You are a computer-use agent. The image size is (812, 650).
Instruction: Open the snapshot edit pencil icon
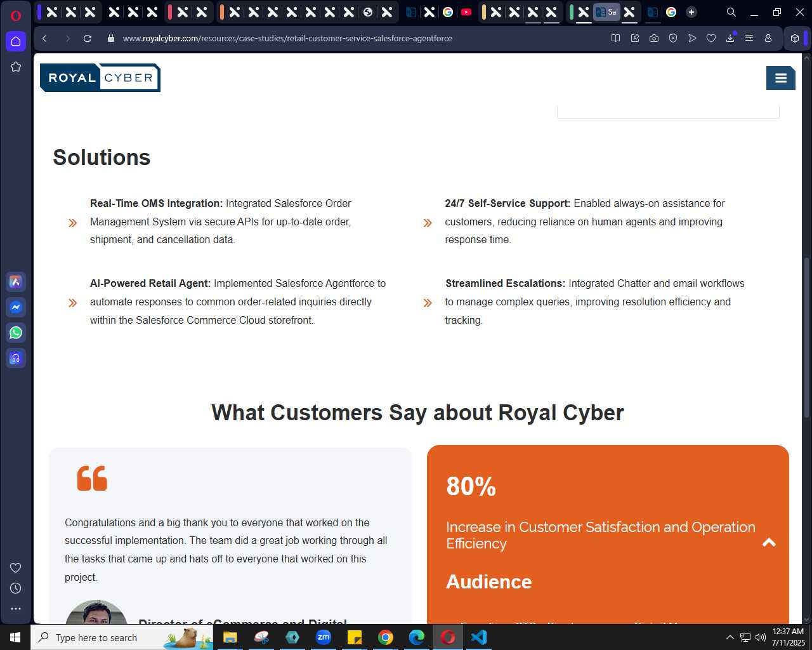coord(635,38)
